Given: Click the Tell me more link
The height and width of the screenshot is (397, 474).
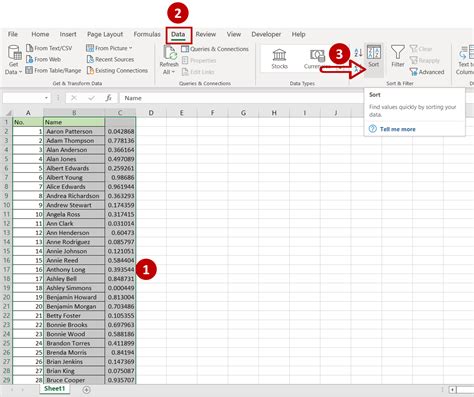Looking at the screenshot, I should click(397, 129).
